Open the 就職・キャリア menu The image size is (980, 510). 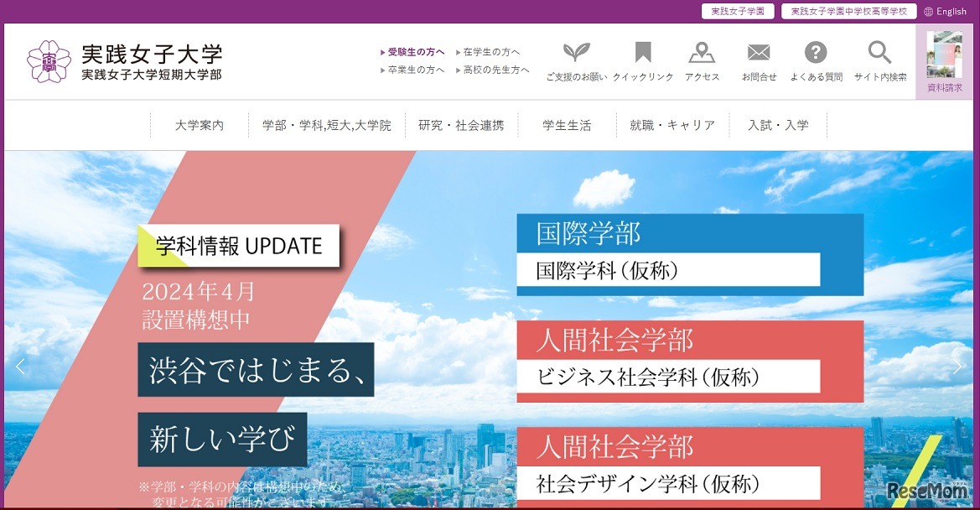tap(672, 125)
